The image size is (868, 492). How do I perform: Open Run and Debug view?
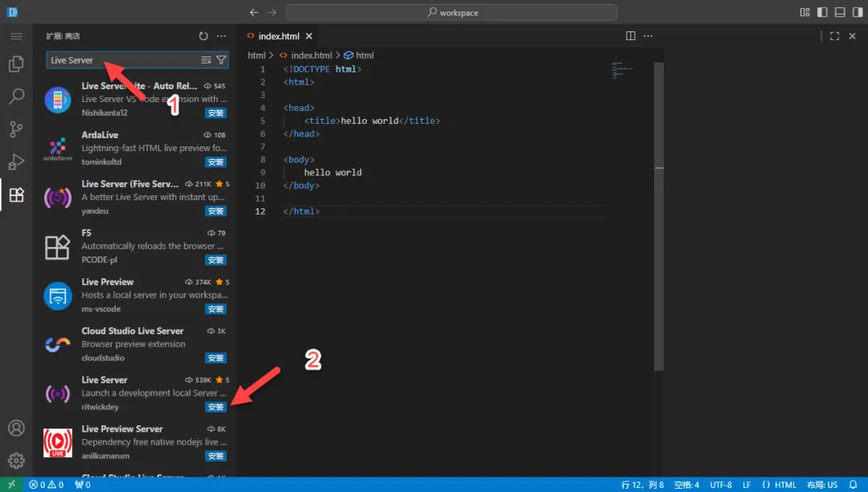[16, 162]
